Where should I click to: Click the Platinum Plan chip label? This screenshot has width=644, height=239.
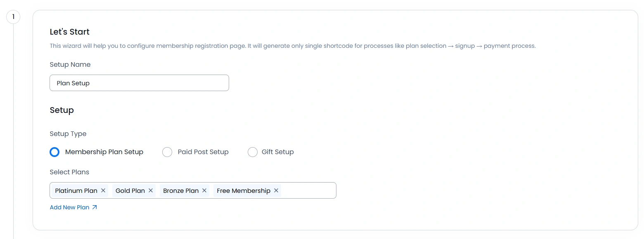pos(76,190)
